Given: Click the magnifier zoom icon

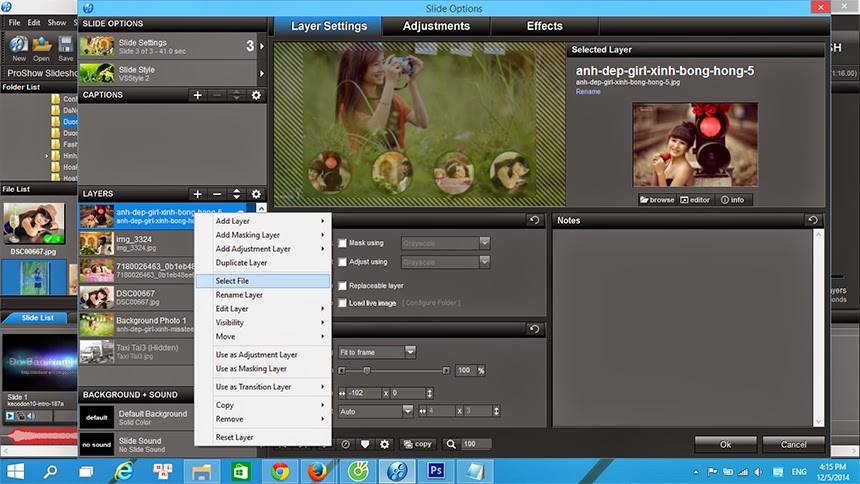Looking at the screenshot, I should tap(451, 444).
